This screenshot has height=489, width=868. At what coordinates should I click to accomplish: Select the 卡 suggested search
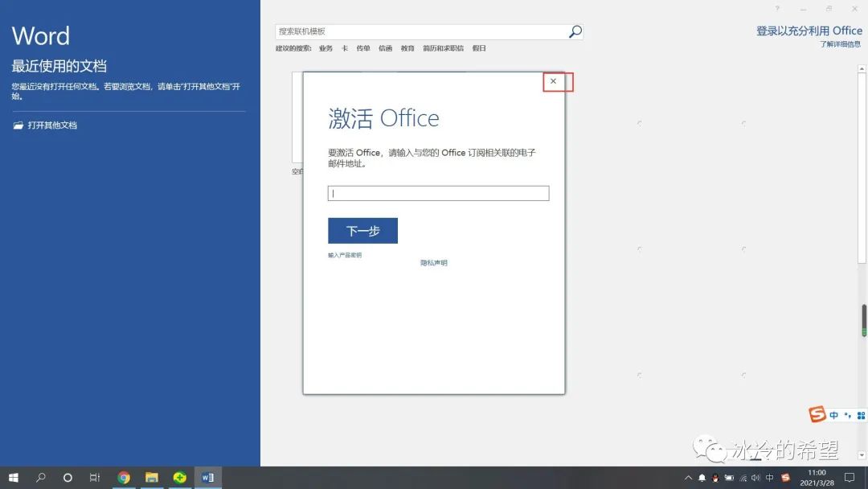[344, 49]
